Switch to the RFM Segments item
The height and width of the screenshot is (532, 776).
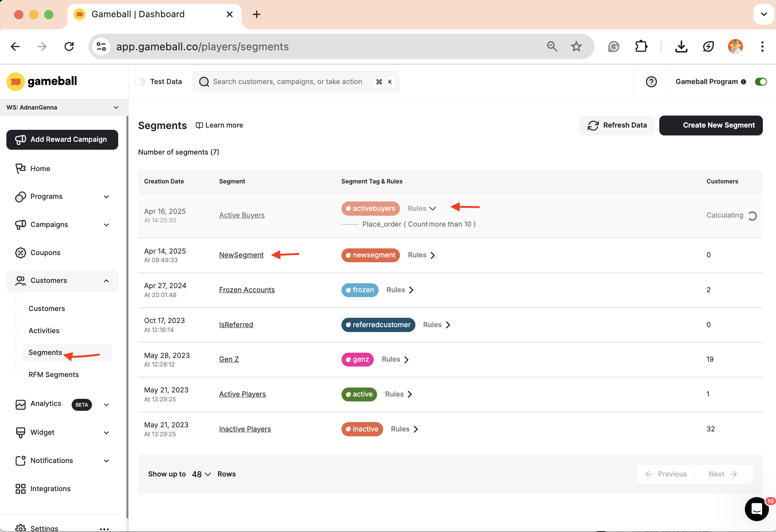click(53, 374)
